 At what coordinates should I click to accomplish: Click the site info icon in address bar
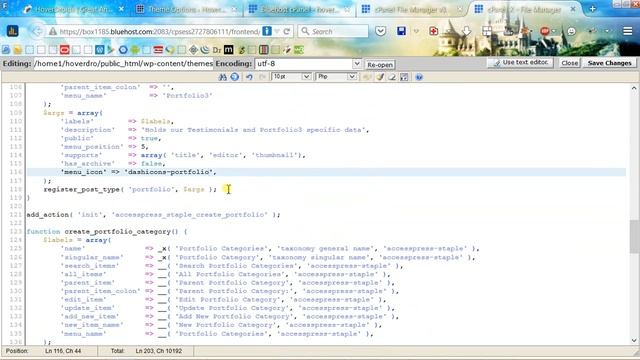[x=267, y=31]
